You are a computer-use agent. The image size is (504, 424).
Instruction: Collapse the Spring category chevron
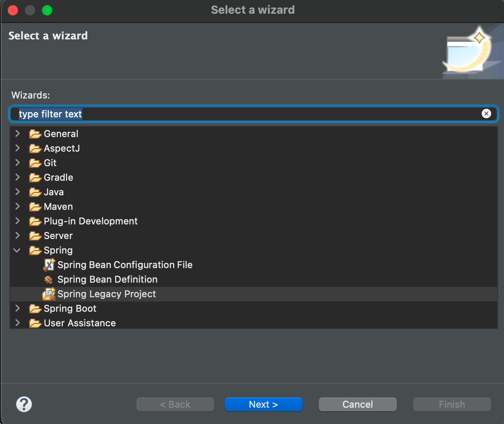pyautogui.click(x=17, y=250)
